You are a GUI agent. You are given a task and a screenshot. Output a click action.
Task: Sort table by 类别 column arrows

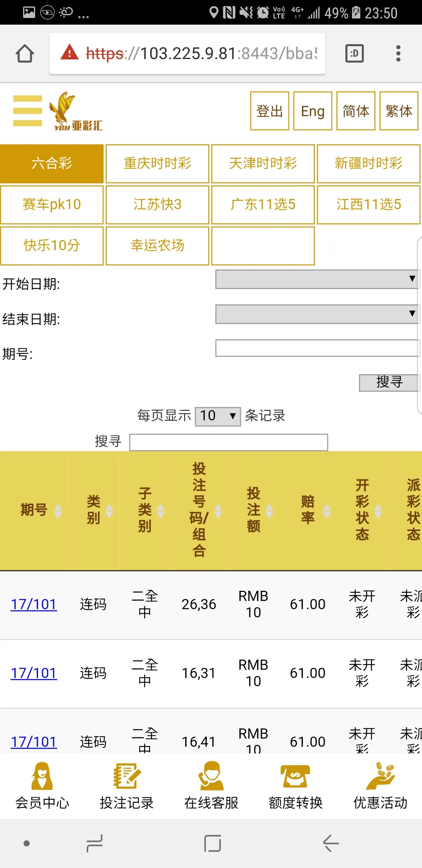click(109, 511)
